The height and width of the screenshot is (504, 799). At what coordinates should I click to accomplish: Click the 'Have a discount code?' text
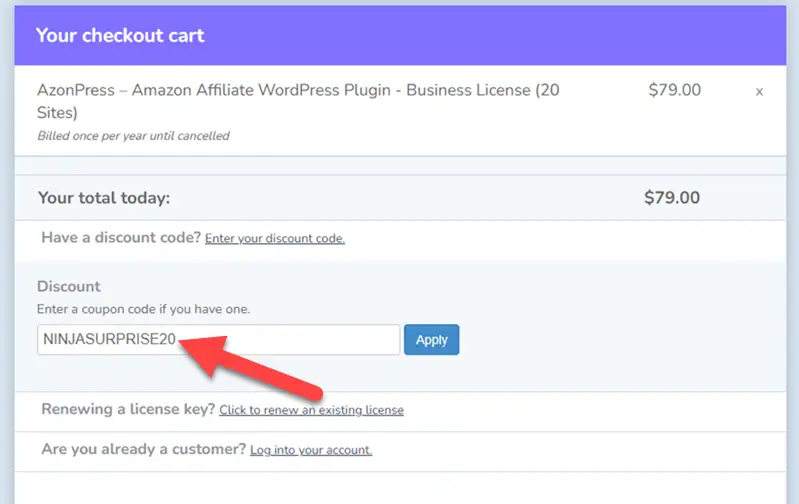(121, 237)
